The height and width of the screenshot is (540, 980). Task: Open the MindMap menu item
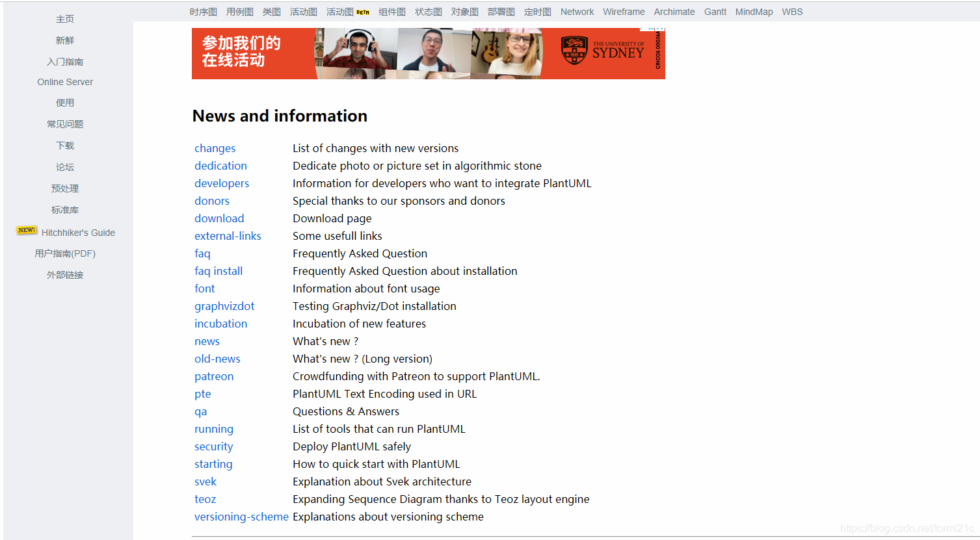(754, 12)
